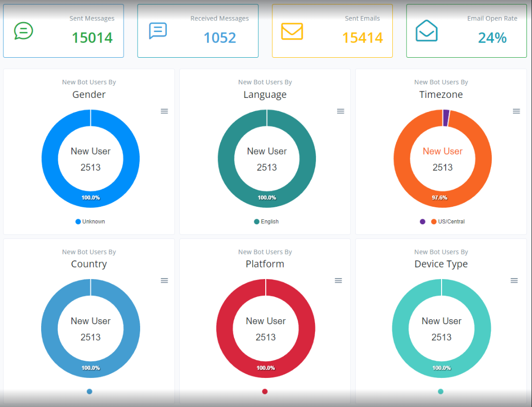The width and height of the screenshot is (532, 407).
Task: Click the 15014 Sent Messages count
Action: tap(92, 38)
